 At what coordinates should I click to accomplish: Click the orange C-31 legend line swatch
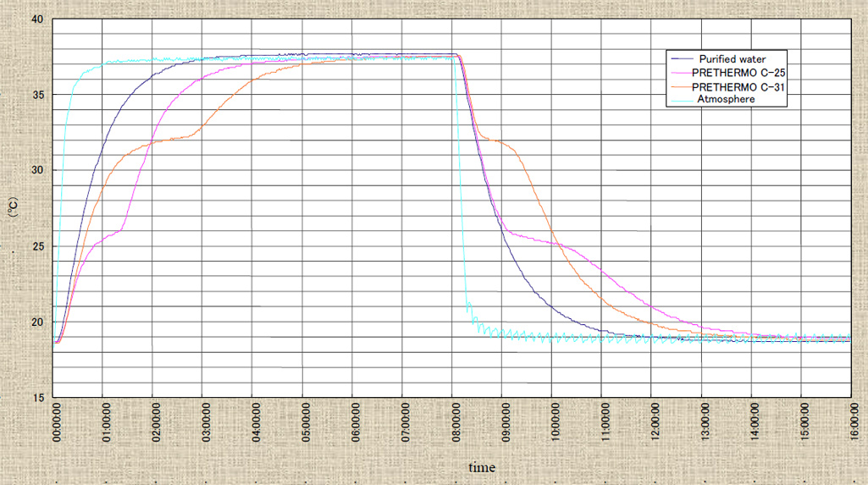(680, 86)
